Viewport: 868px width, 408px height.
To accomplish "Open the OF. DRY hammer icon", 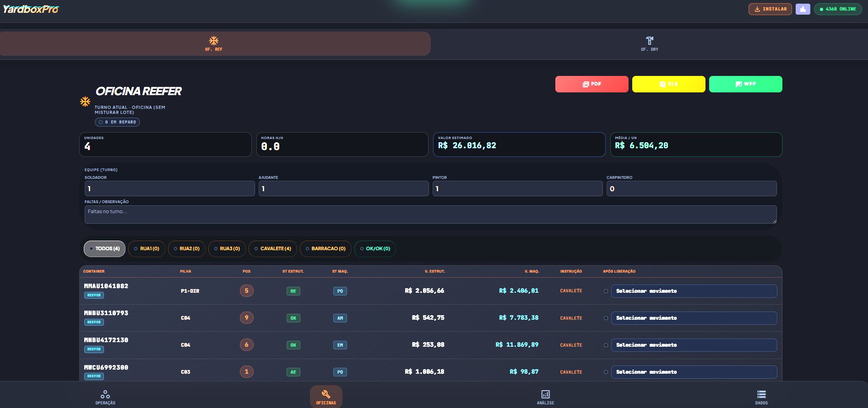I will (x=649, y=41).
